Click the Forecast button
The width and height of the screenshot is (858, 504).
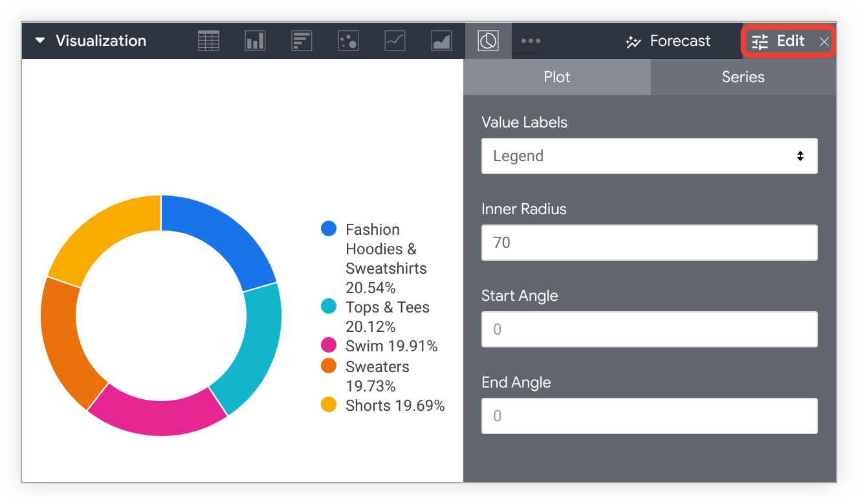pyautogui.click(x=667, y=40)
